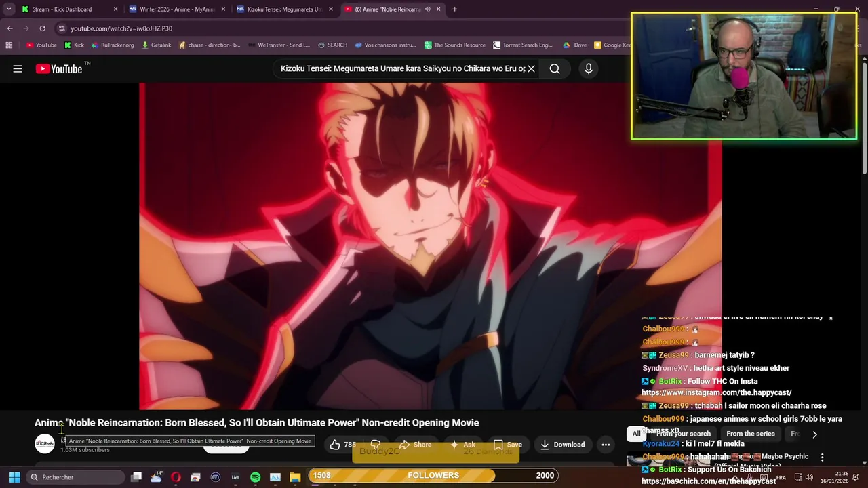Image resolution: width=868 pixels, height=488 pixels.
Task: Open Spotify from the taskbar
Action: click(x=255, y=477)
